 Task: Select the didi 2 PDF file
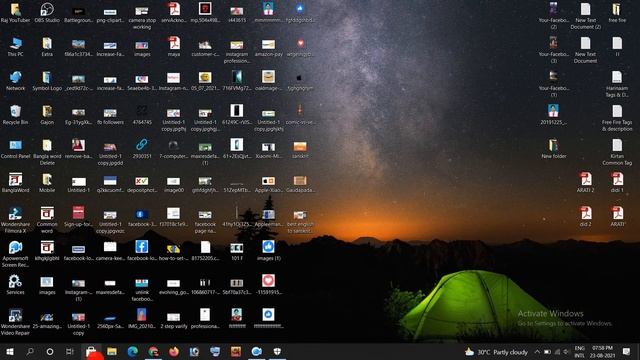(585, 213)
